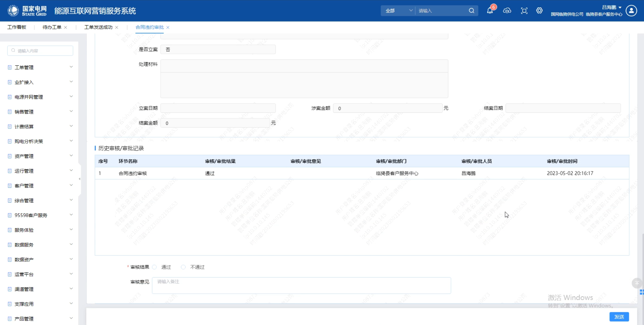Screen dimensions: 644x325
Task: Toggle fullscreen mode icon
Action: click(524, 11)
